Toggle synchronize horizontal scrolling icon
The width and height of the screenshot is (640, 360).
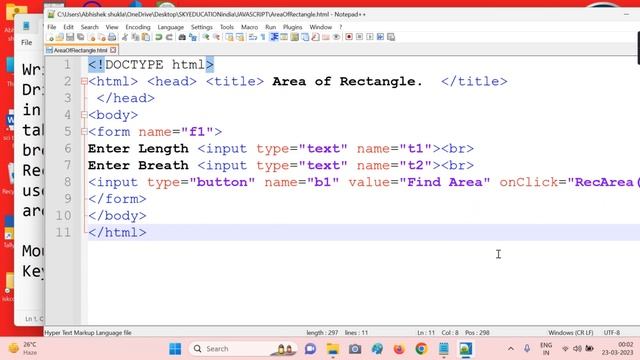[240, 37]
